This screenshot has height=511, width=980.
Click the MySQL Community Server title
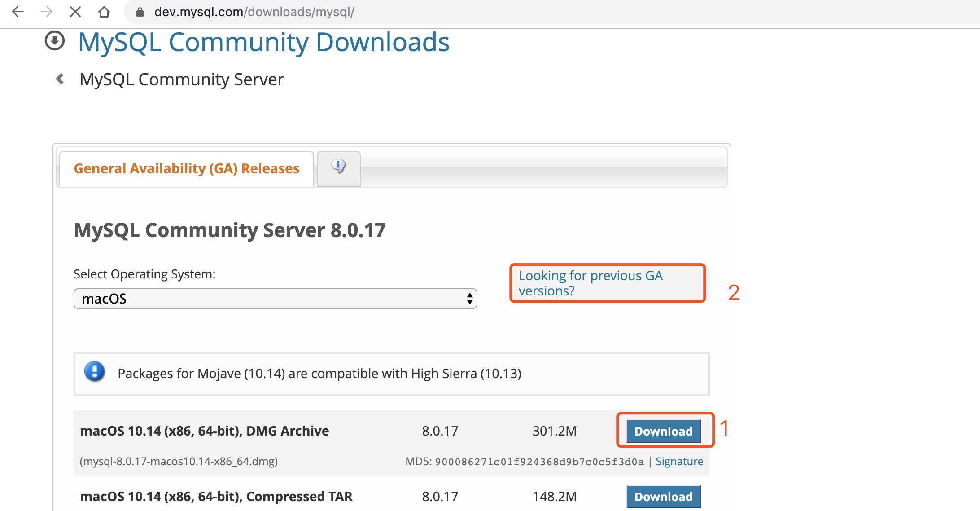click(182, 79)
